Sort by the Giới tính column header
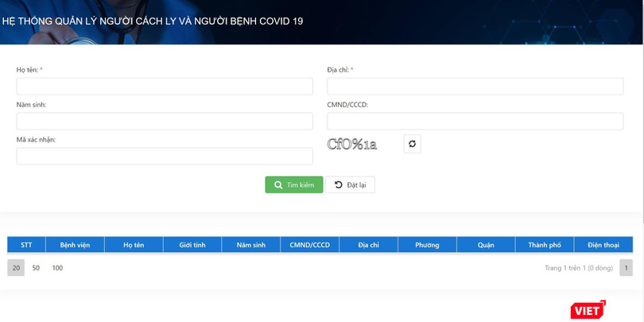 (192, 245)
